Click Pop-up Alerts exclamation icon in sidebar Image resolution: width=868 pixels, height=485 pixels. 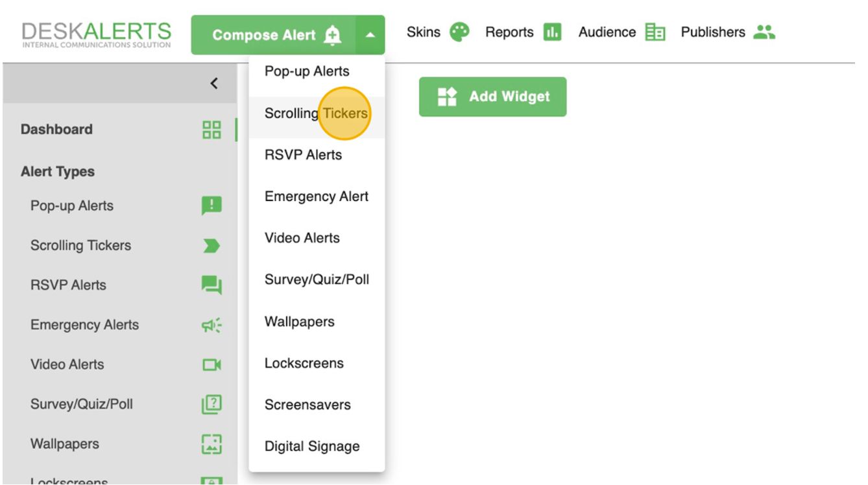(211, 206)
